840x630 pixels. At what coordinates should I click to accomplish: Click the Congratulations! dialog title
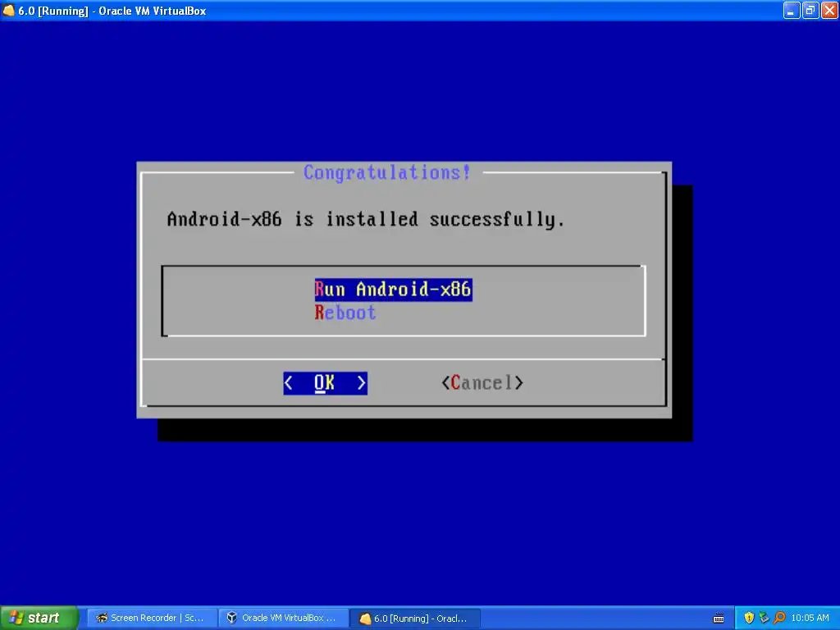[387, 172]
